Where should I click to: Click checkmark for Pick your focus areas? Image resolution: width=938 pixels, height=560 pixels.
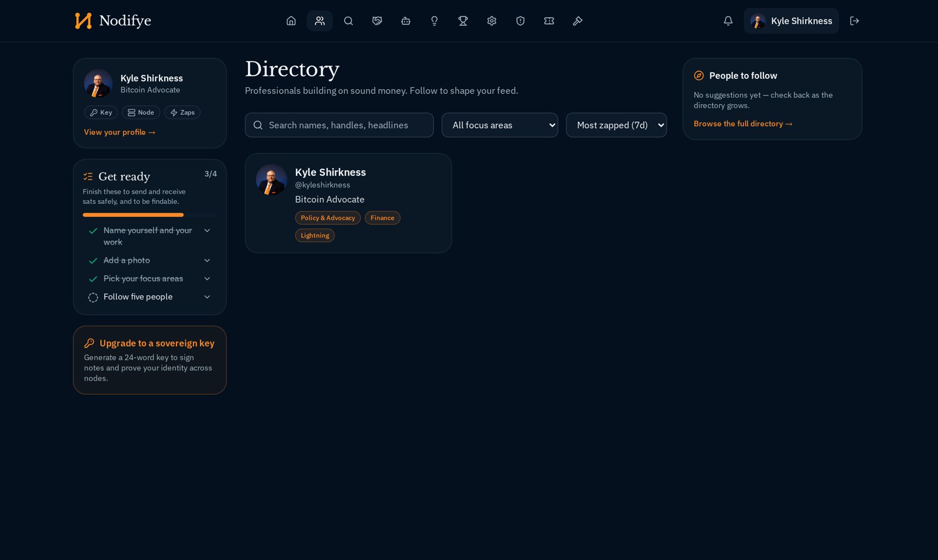coord(93,279)
